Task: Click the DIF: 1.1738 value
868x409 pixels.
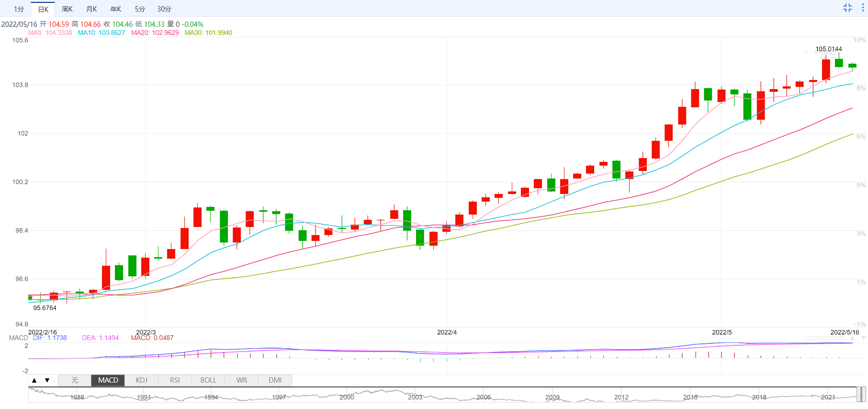Action: [x=50, y=338]
